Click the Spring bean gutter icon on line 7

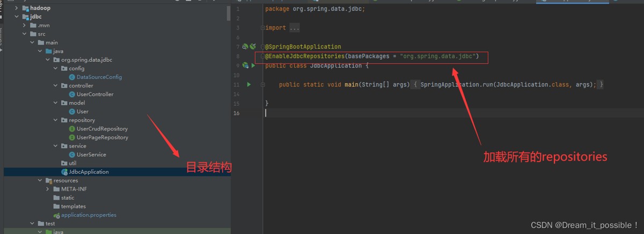click(245, 47)
